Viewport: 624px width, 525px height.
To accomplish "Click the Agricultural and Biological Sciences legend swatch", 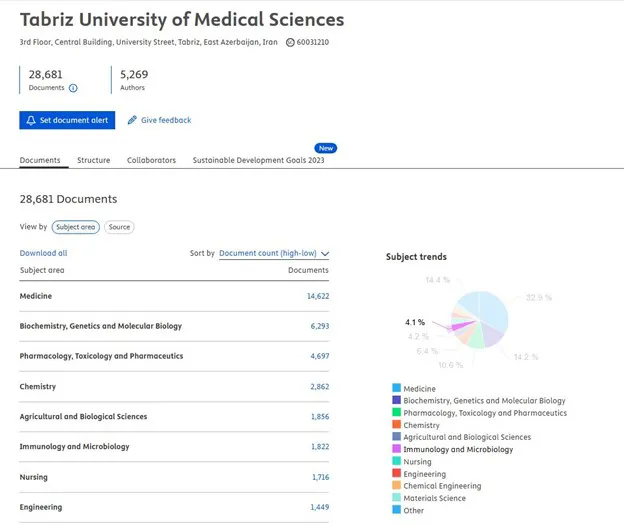I will [396, 436].
